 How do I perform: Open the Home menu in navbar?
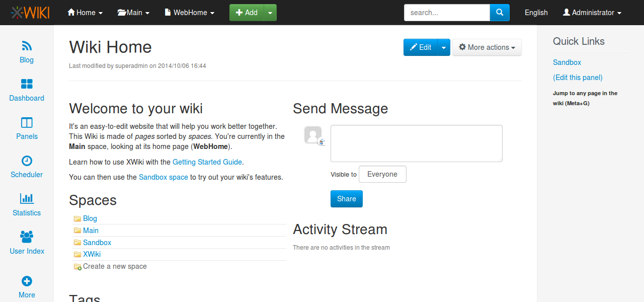(x=85, y=13)
